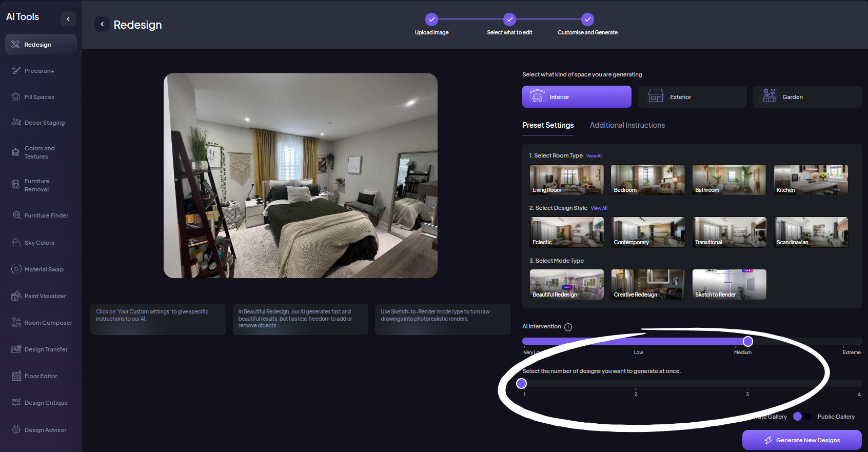Screen dimensions: 868x452
Task: Switch to the Additional Instructions tab
Action: [627, 125]
